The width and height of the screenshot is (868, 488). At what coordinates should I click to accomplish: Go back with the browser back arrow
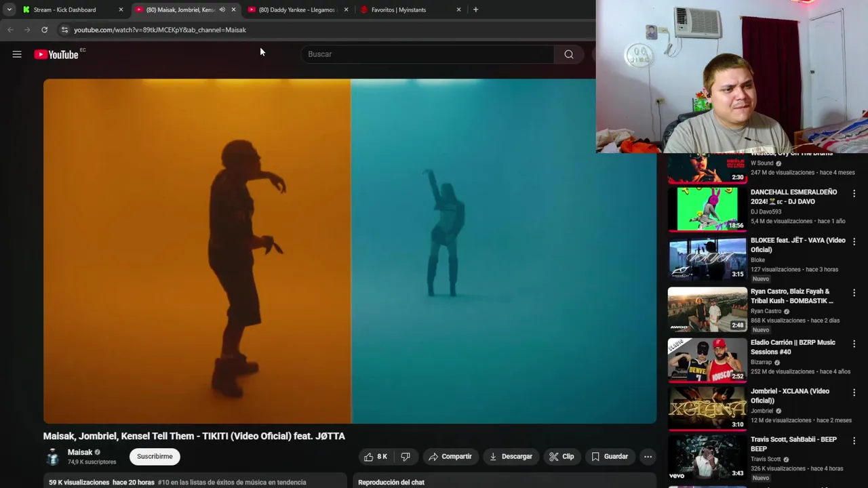coord(10,30)
